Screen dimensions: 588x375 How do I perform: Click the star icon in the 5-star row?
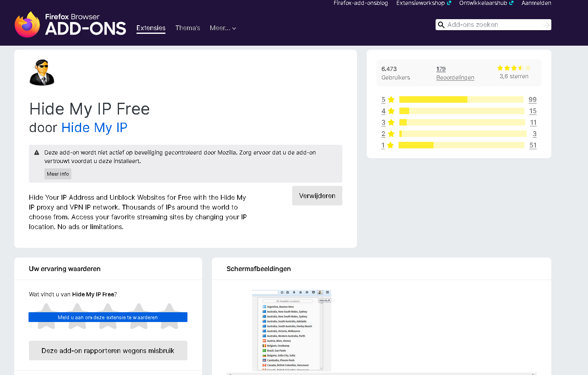[391, 99]
